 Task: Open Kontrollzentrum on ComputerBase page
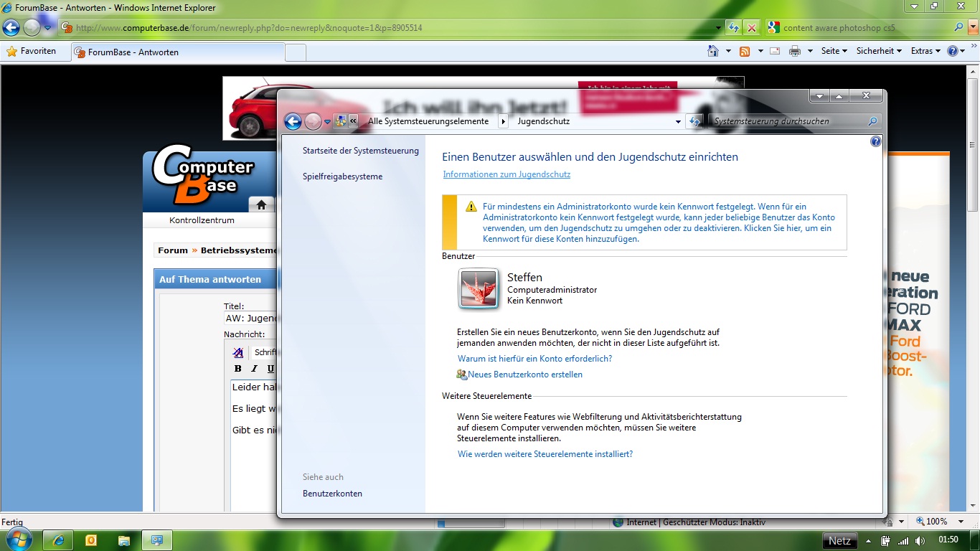[202, 220]
